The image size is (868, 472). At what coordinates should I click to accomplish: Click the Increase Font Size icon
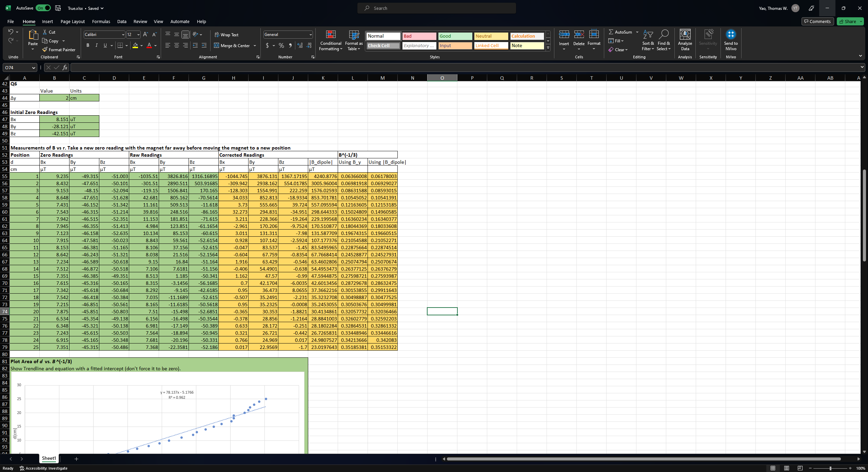tap(145, 34)
